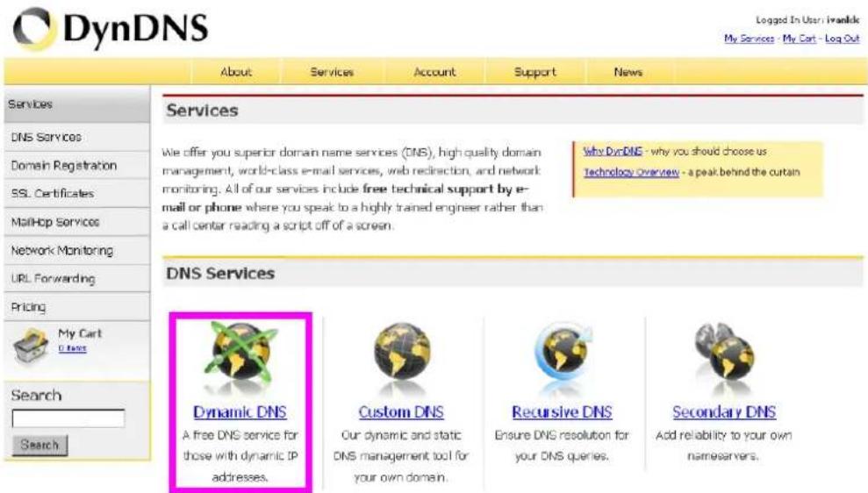Open the Technology Overview link
The height and width of the screenshot is (493, 868).
tap(631, 172)
